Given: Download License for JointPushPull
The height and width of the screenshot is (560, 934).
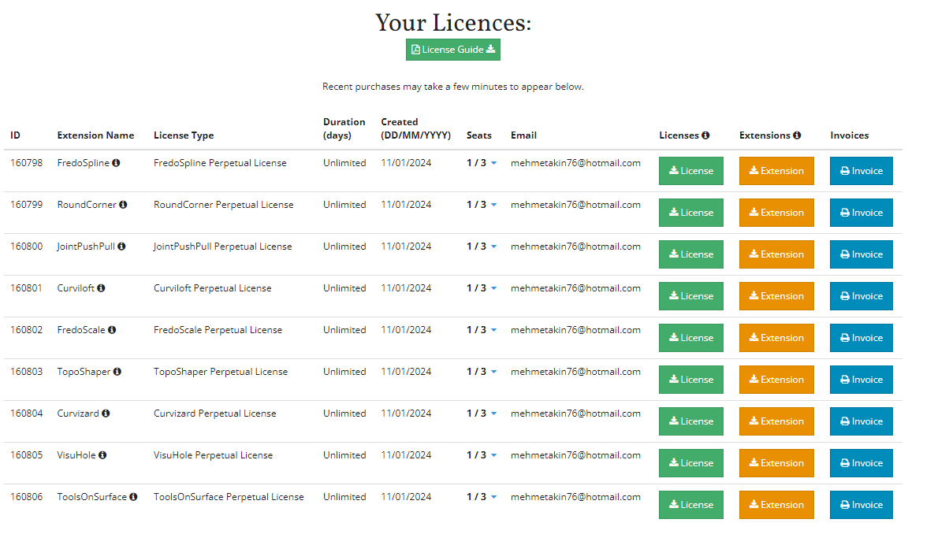Looking at the screenshot, I should (691, 254).
